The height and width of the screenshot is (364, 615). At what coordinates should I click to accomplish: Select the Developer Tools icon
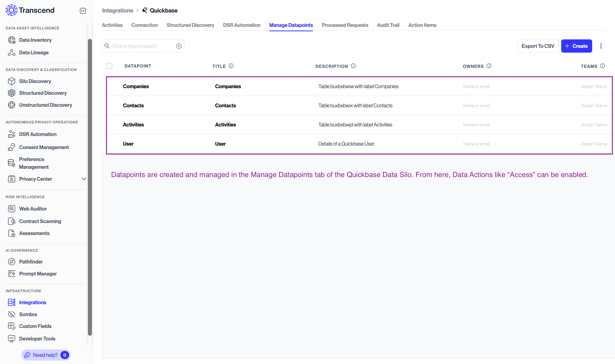click(x=12, y=338)
